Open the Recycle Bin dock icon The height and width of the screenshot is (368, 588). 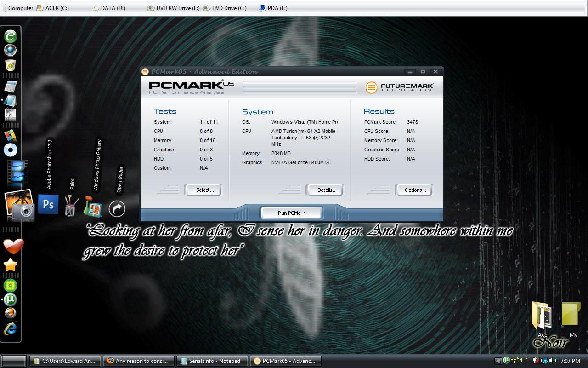10,65
